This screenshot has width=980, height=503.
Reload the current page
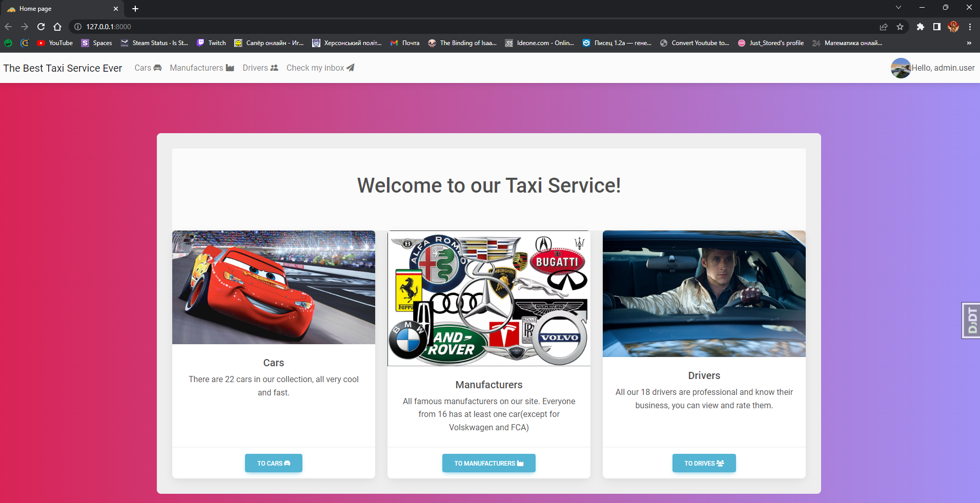(41, 27)
